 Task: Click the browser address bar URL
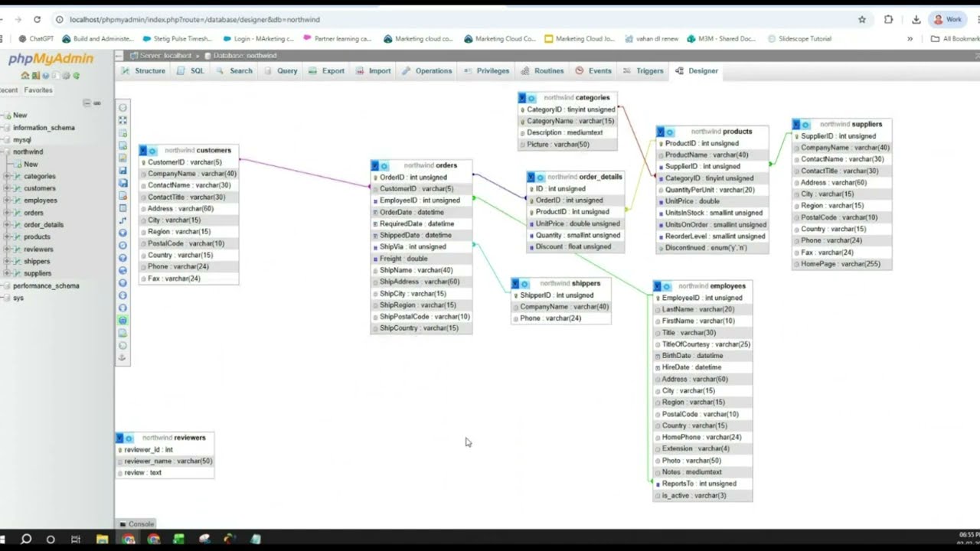pyautogui.click(x=194, y=19)
